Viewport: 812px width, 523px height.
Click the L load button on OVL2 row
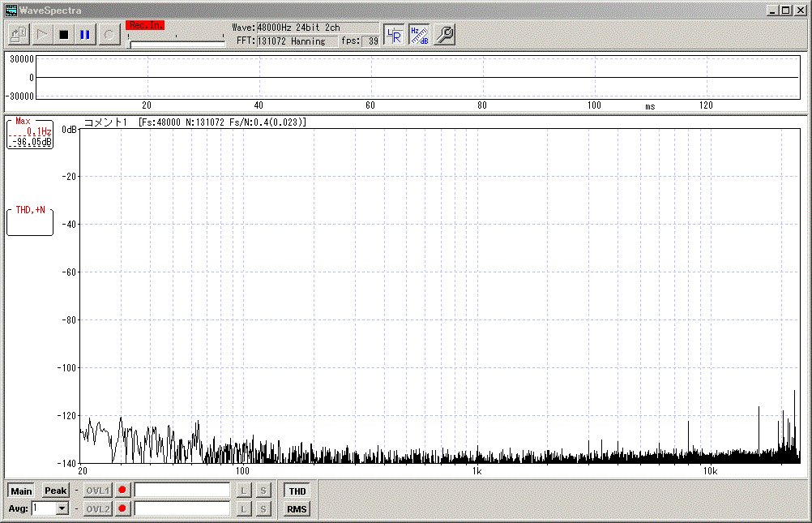(243, 509)
